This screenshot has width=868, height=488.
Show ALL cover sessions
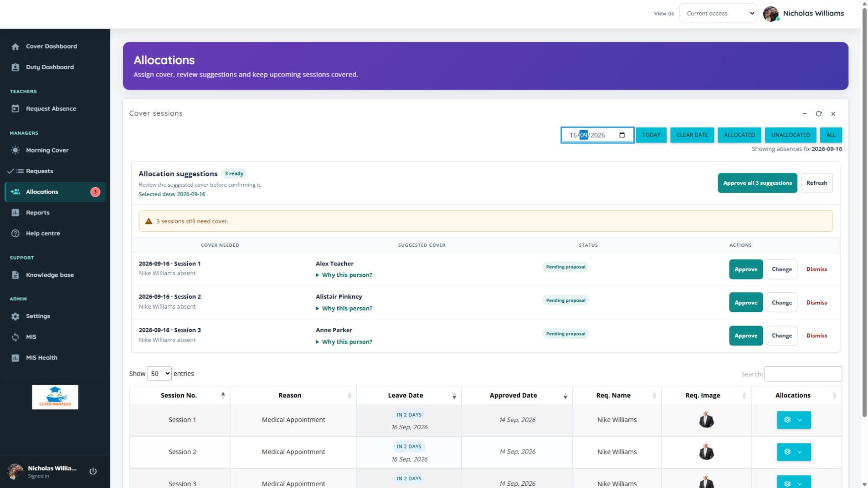[831, 135]
